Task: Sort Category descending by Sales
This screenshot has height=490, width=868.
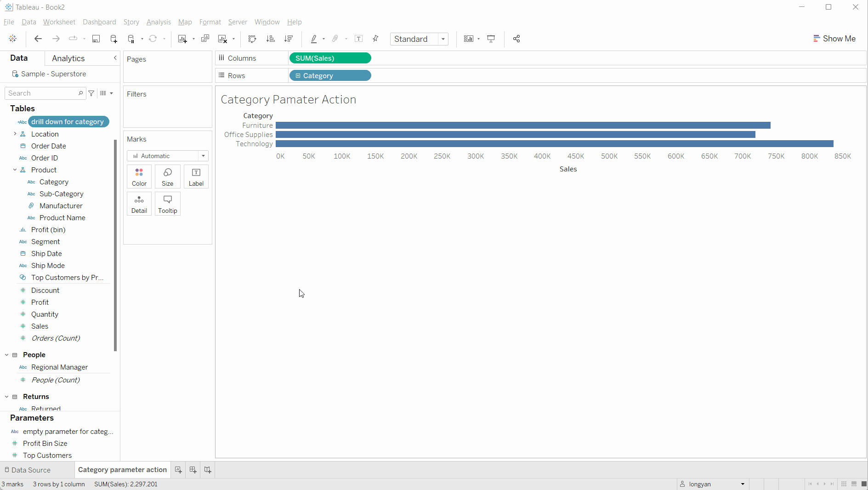Action: point(289,39)
